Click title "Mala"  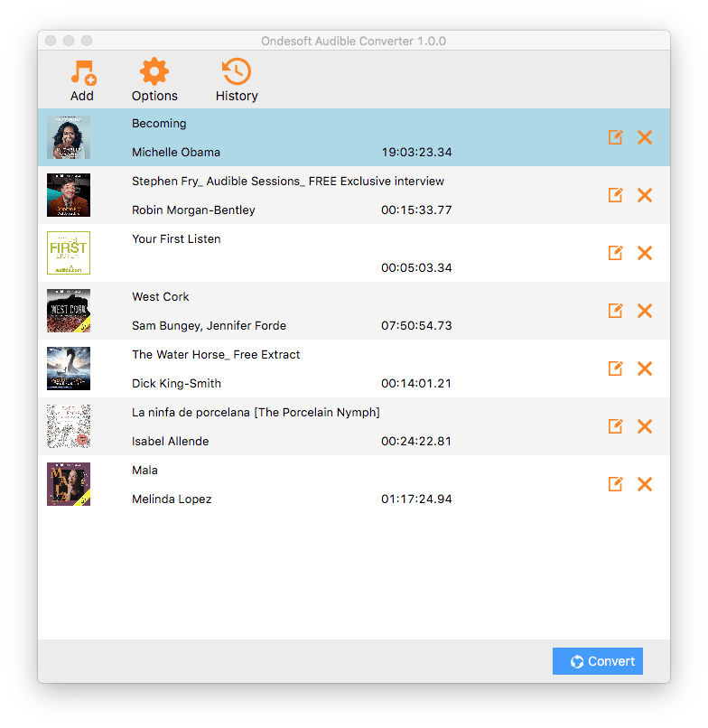coord(144,471)
